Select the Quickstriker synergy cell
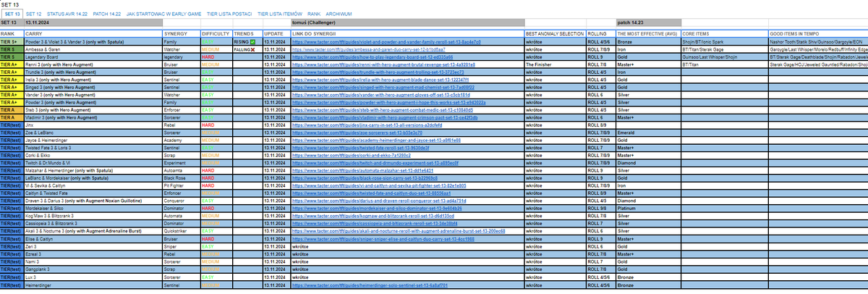 (182, 231)
